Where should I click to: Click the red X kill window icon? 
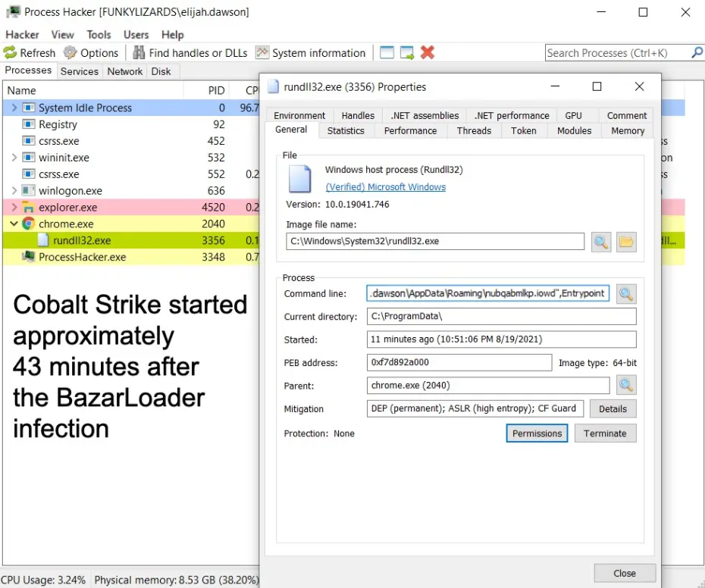(x=428, y=52)
